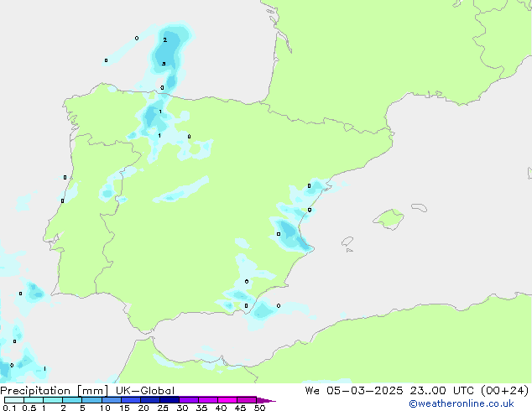
Task: Click the Menorca island outline
Action: pos(419,207)
